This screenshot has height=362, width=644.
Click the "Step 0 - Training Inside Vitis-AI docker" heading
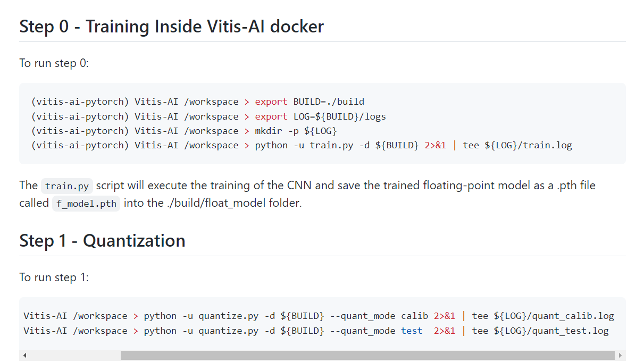[x=171, y=26]
